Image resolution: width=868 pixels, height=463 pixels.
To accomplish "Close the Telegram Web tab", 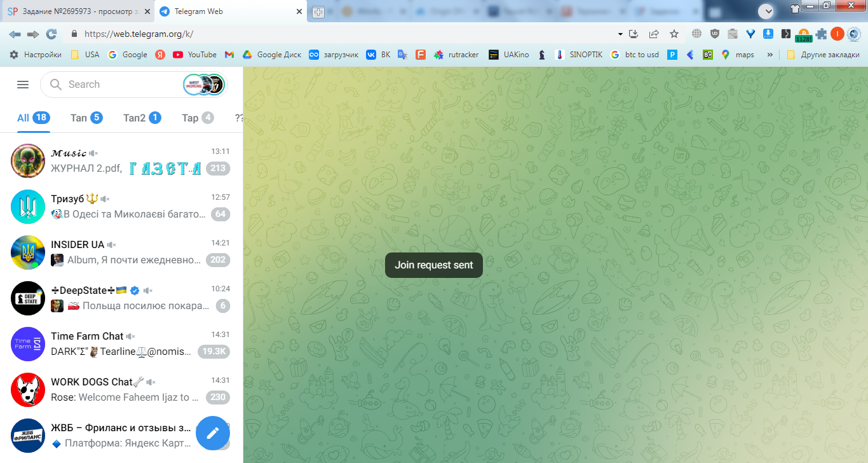I will [x=299, y=12].
